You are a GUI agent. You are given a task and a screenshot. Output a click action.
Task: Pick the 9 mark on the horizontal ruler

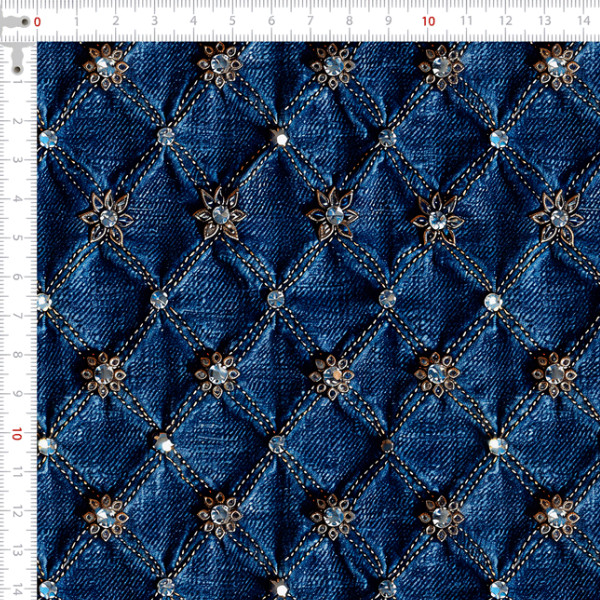(388, 21)
